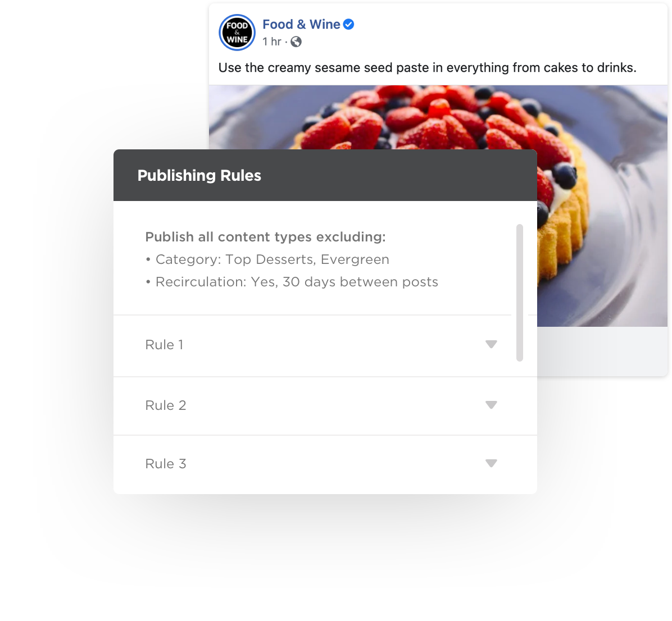This screenshot has width=672, height=621.
Task: Select the Rule 2 label
Action: pos(165,405)
